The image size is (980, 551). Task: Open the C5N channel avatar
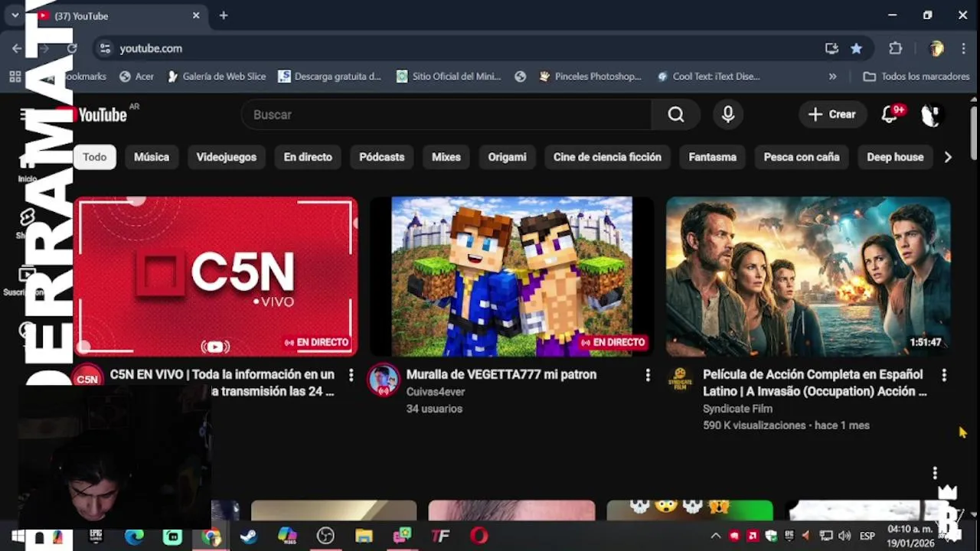87,378
